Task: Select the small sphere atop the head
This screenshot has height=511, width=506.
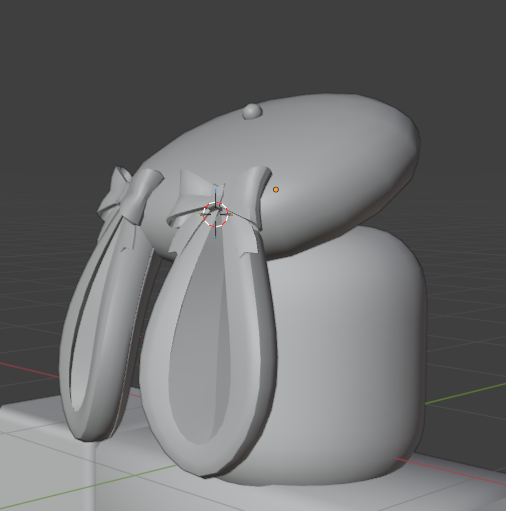Action: coord(252,112)
